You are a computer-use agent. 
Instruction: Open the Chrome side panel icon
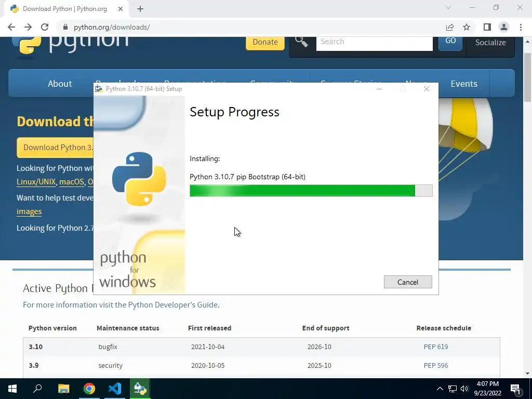pos(487,27)
